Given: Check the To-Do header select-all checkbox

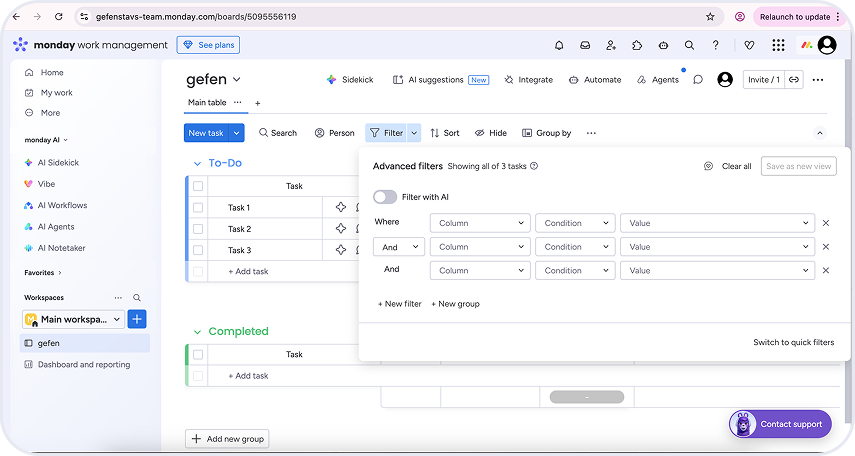Looking at the screenshot, I should click(198, 186).
